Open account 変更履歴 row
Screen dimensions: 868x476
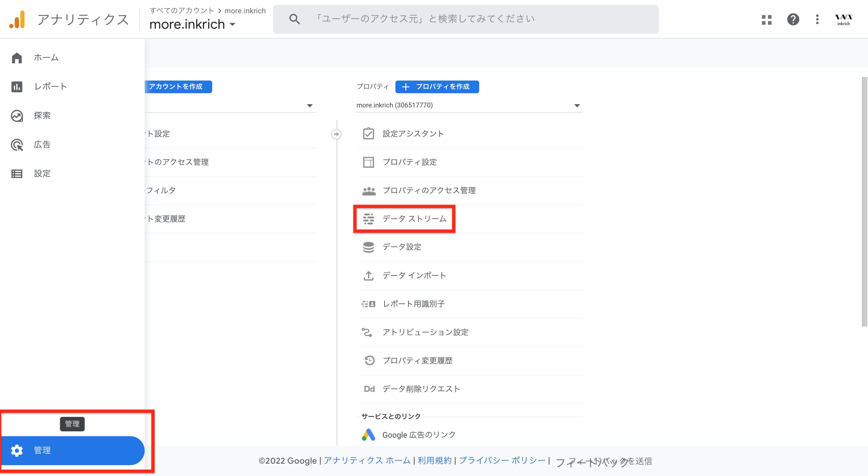coord(230,219)
